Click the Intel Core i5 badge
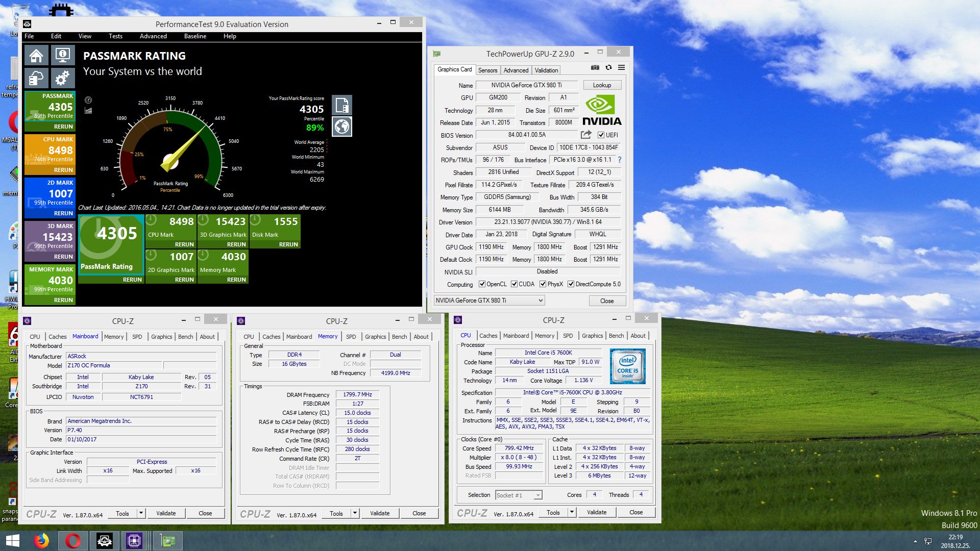 [628, 366]
